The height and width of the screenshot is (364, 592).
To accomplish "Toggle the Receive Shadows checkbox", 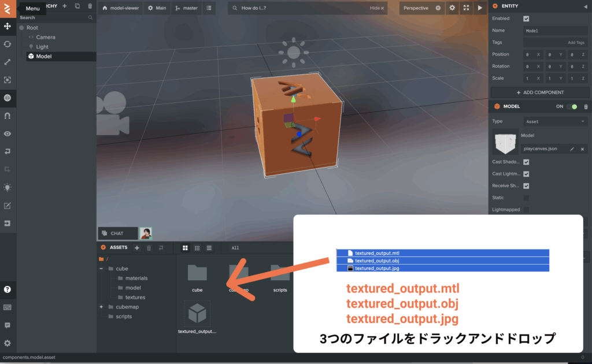I will (526, 186).
